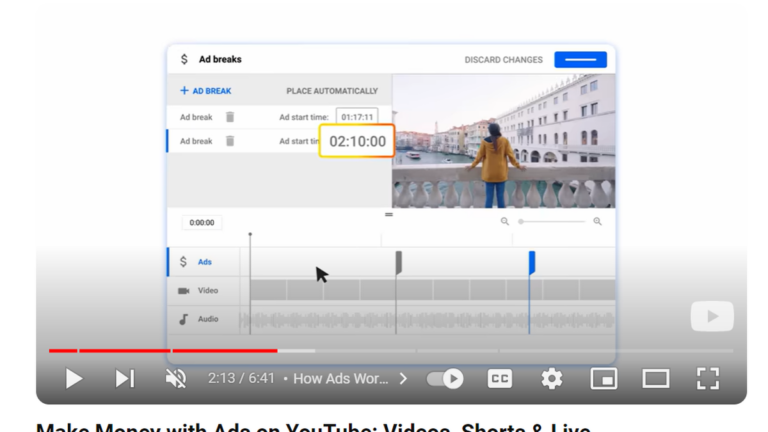Click the Play button in video controls
Image resolution: width=768 pixels, height=432 pixels.
(x=74, y=378)
